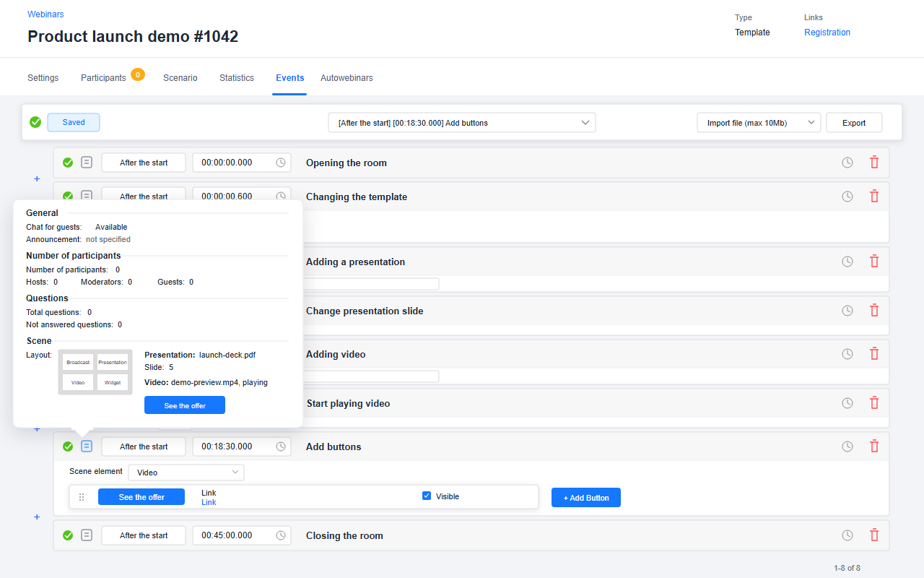Edit the 00:00:00.000 time field

pos(242,163)
